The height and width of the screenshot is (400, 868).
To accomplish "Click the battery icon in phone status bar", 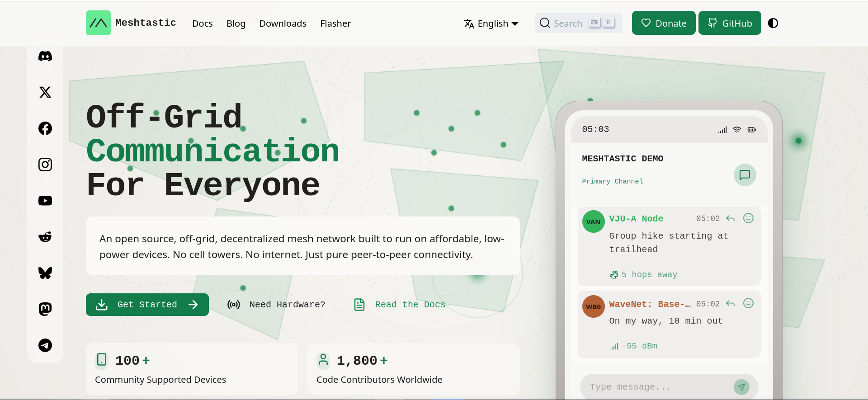I will [752, 130].
